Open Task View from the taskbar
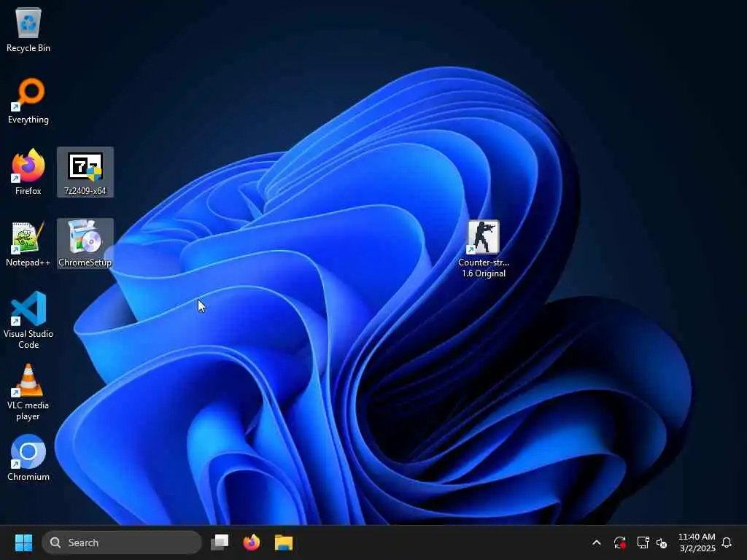747x560 pixels. click(x=220, y=542)
